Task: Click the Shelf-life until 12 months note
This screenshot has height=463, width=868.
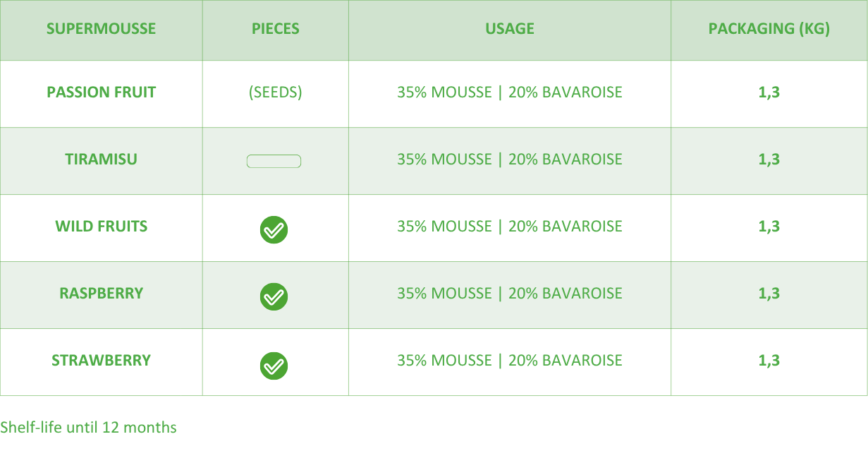Action: pyautogui.click(x=88, y=428)
